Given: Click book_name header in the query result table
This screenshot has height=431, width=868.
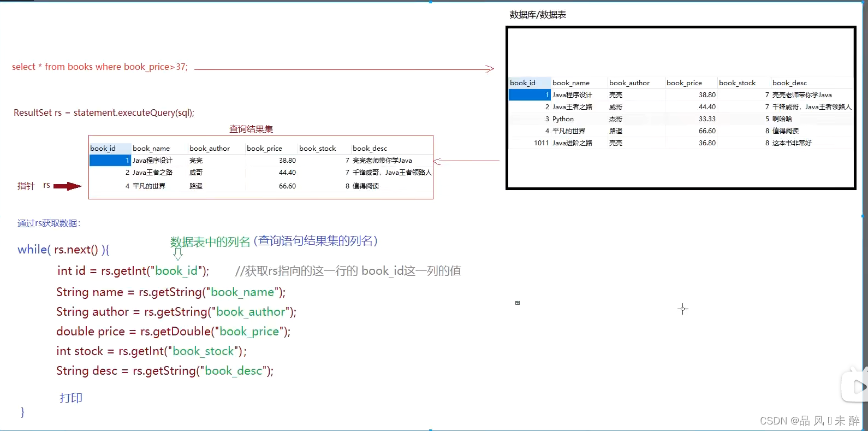Looking at the screenshot, I should 151,148.
